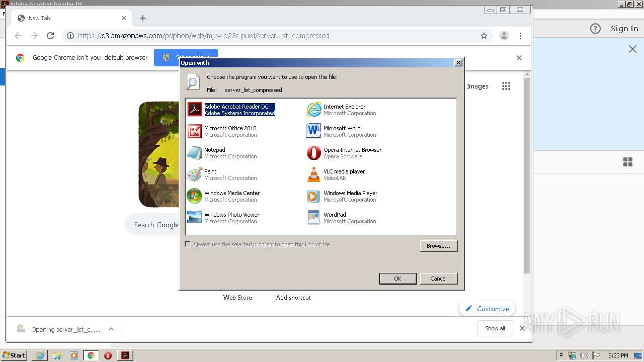Open a new Chrome tab
Viewport: 644px width, 362px height.
pos(143,18)
